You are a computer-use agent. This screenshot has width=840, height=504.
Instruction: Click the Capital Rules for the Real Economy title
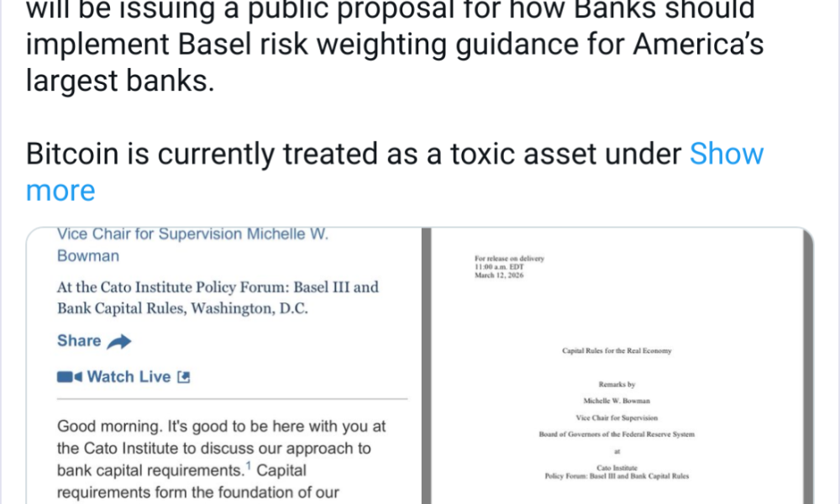(617, 350)
